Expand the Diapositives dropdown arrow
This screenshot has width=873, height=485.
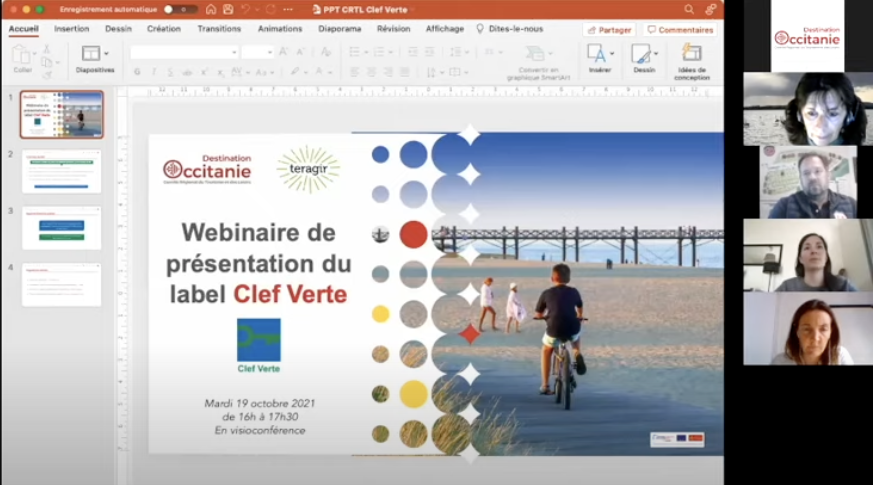106,54
